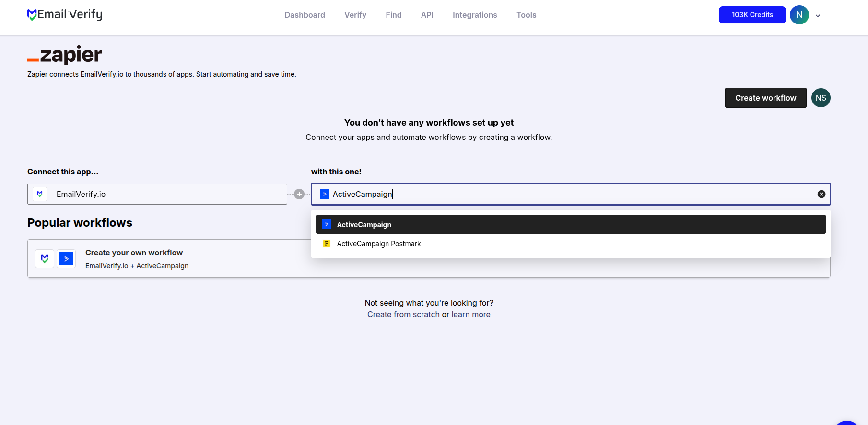Viewport: 868px width, 425px height.
Task: Open the API menu
Action: [427, 15]
